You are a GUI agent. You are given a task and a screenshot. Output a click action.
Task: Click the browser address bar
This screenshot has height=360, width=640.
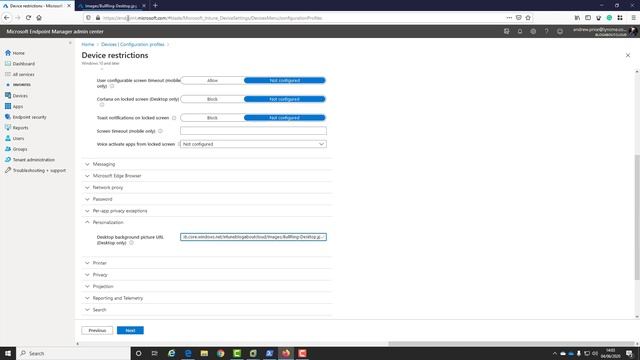tap(302, 18)
